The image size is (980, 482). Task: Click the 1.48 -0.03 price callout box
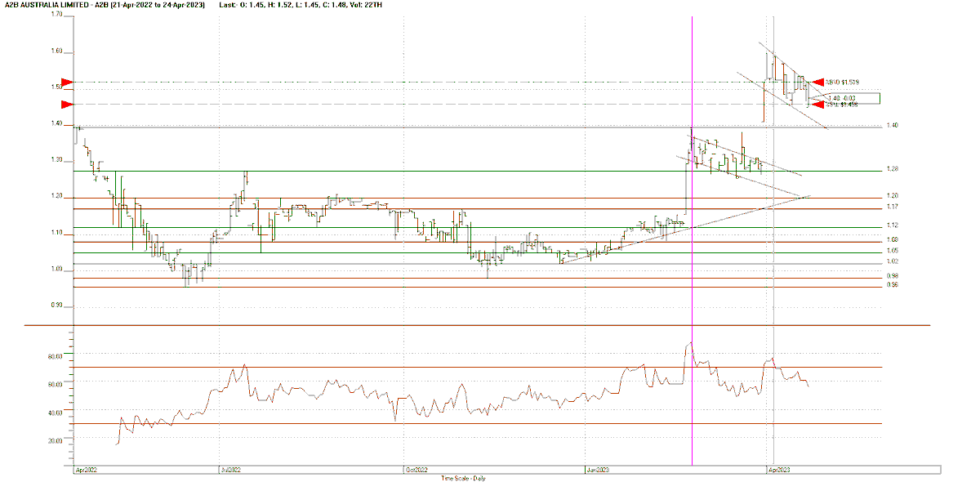coord(853,98)
